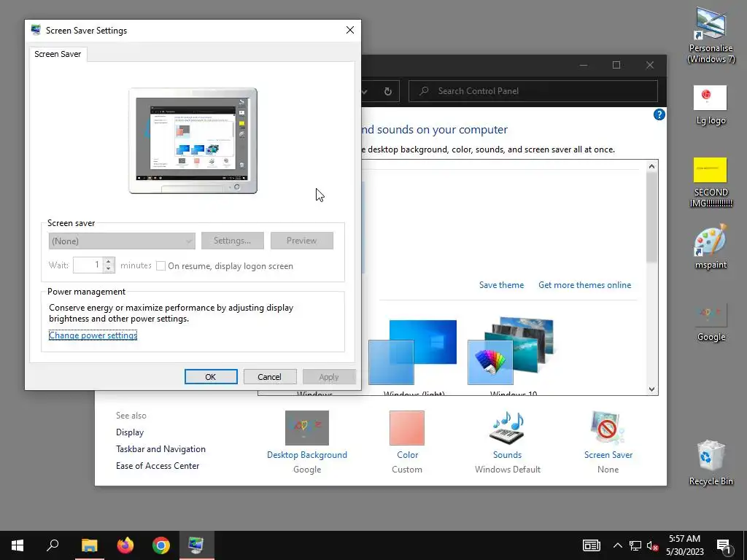Click the Preview button
Viewport: 747px width, 560px height.
[301, 241]
